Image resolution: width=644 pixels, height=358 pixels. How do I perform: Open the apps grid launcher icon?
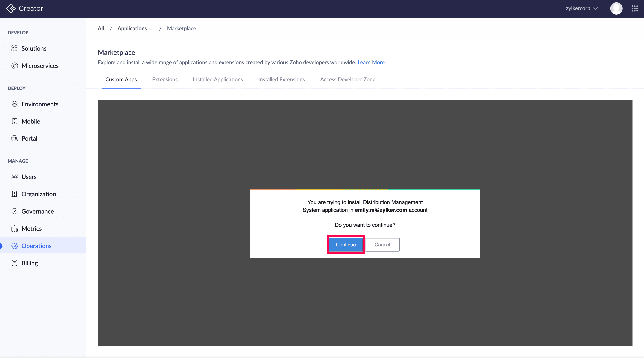(x=634, y=8)
